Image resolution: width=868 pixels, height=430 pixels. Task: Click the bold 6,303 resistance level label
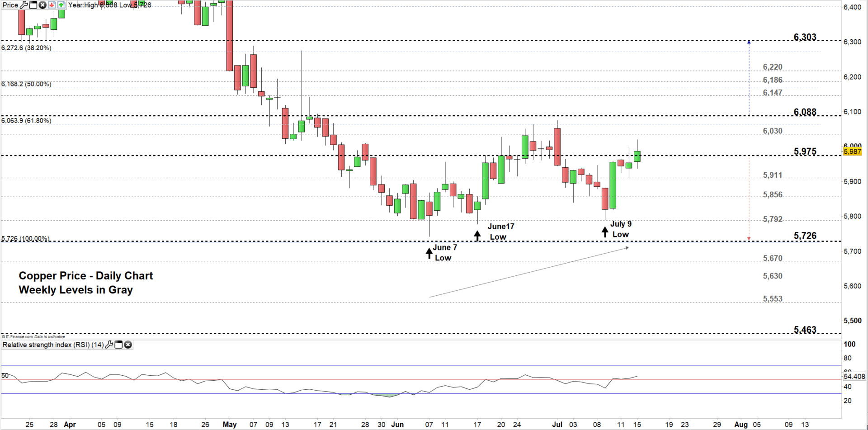805,37
